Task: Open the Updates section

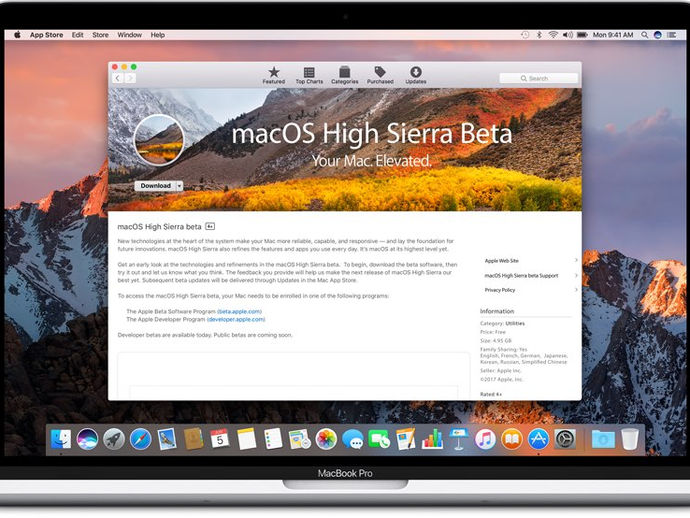Action: pos(415,75)
